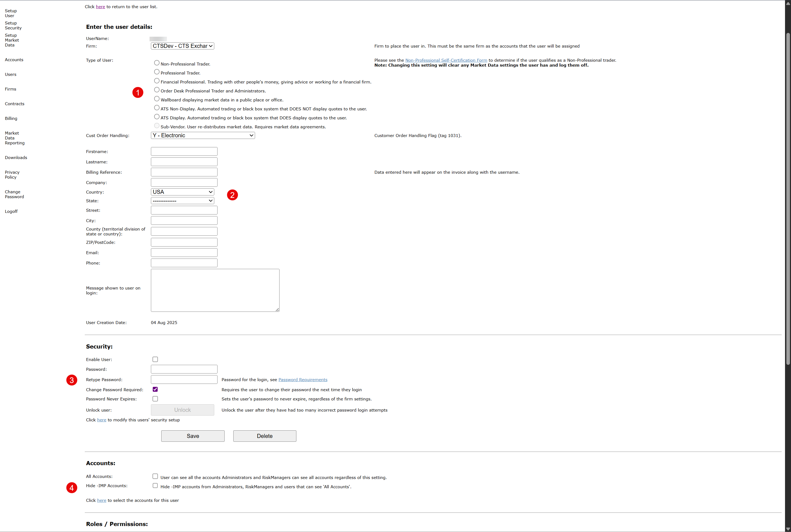This screenshot has height=532, width=791.
Task: Select ATS Display user type
Action: point(156,117)
